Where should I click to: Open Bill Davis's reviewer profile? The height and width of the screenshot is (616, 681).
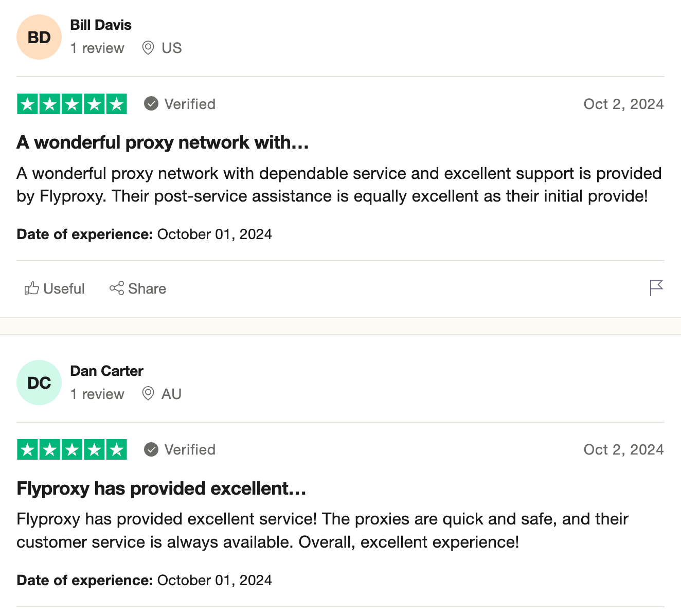[x=101, y=24]
